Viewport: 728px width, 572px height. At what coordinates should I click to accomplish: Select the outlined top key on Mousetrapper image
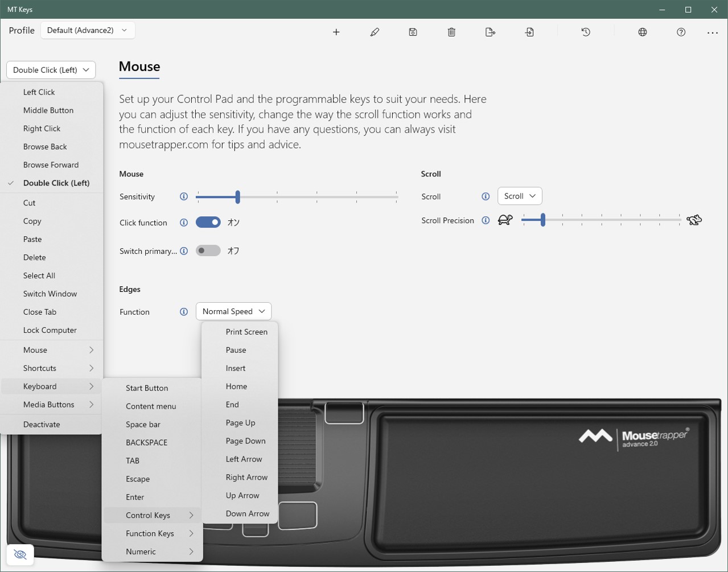point(344,413)
